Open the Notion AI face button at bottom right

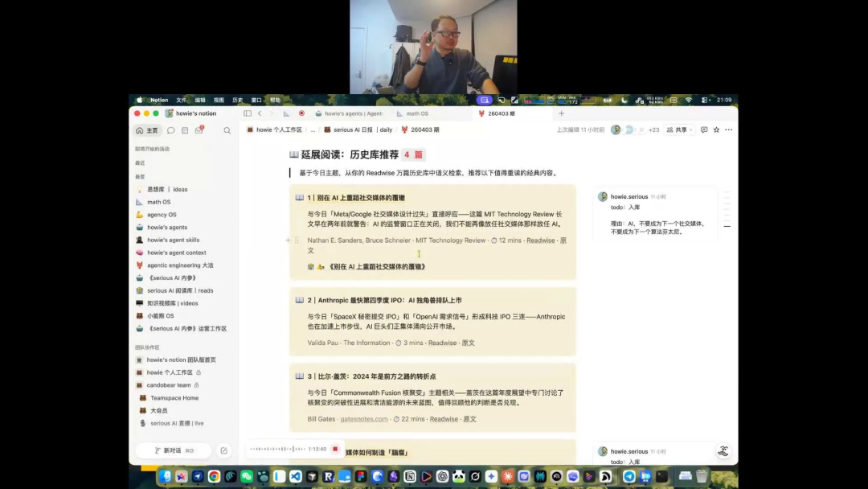pyautogui.click(x=723, y=450)
